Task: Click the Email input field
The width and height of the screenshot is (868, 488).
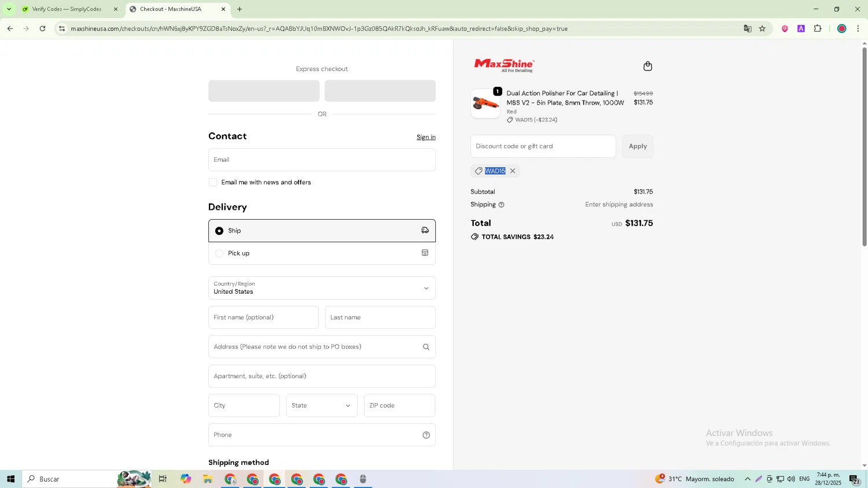Action: (322, 160)
